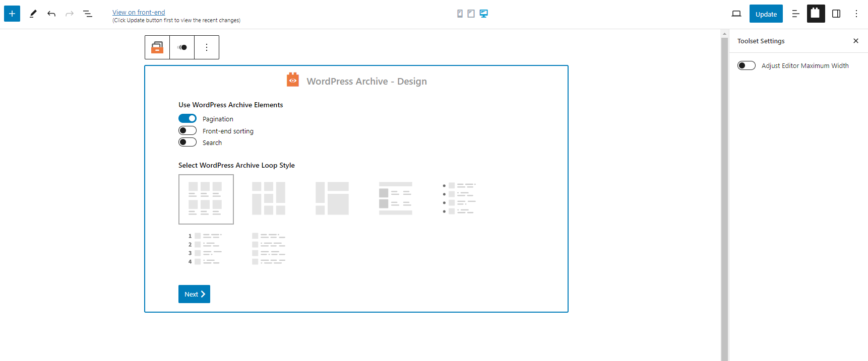Image resolution: width=868 pixels, height=361 pixels.
Task: Click the toggle icon in block toolbar
Action: [182, 47]
